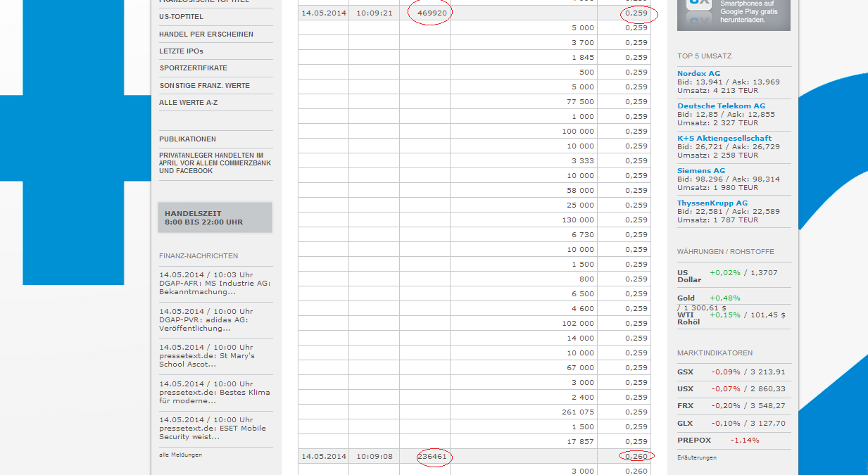Open the US-TOPTITEL menu entry
868x475 pixels.
click(x=181, y=16)
